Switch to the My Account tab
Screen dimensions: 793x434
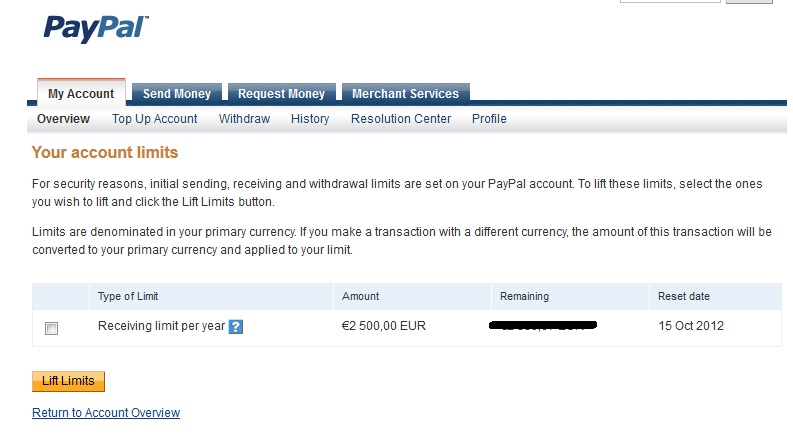81,94
